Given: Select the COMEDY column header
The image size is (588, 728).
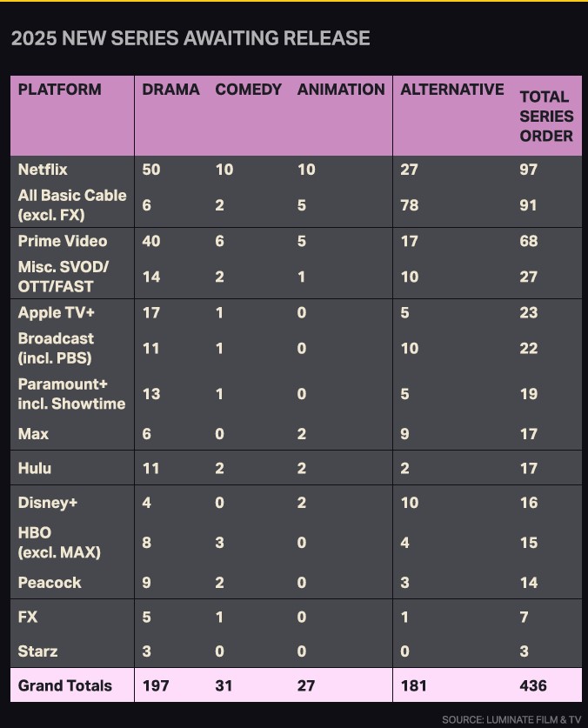Looking at the screenshot, I should pyautogui.click(x=248, y=89).
